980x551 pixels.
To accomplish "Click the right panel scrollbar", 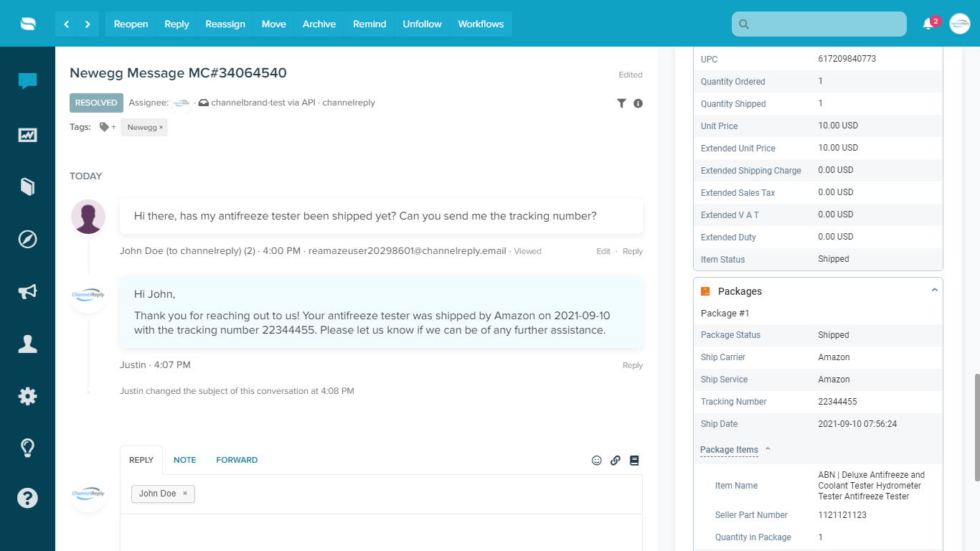I will pyautogui.click(x=976, y=427).
